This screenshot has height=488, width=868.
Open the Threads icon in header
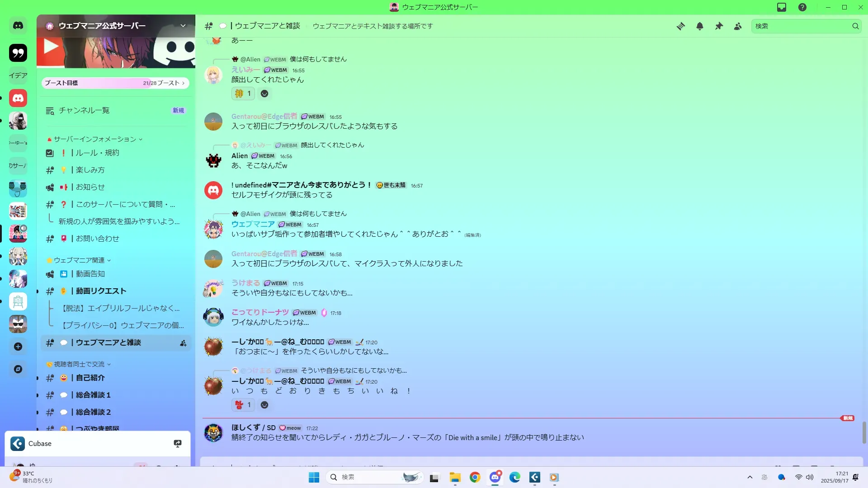tap(680, 26)
